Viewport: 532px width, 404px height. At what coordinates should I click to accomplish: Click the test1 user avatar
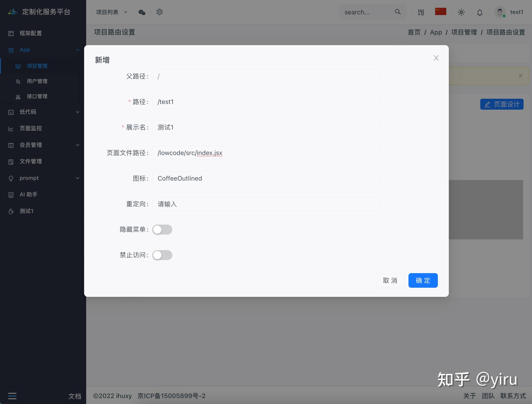coord(500,12)
